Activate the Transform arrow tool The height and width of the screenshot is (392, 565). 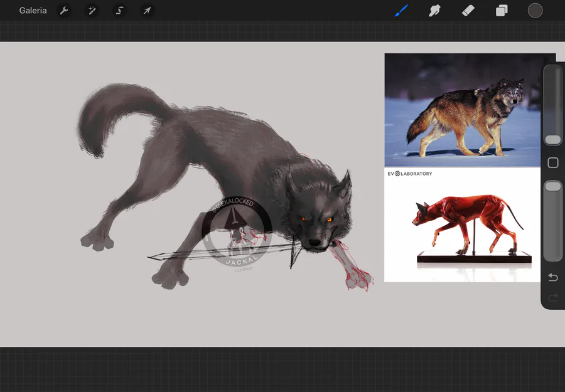(146, 11)
